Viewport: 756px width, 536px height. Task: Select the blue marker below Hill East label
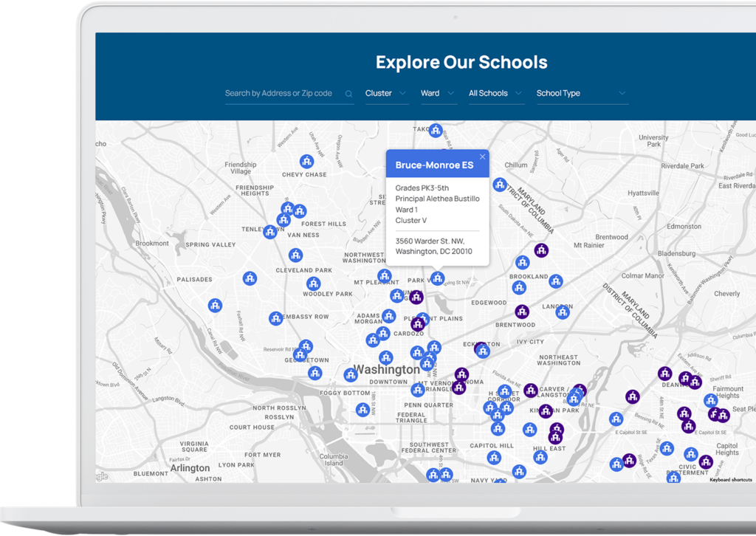click(540, 457)
